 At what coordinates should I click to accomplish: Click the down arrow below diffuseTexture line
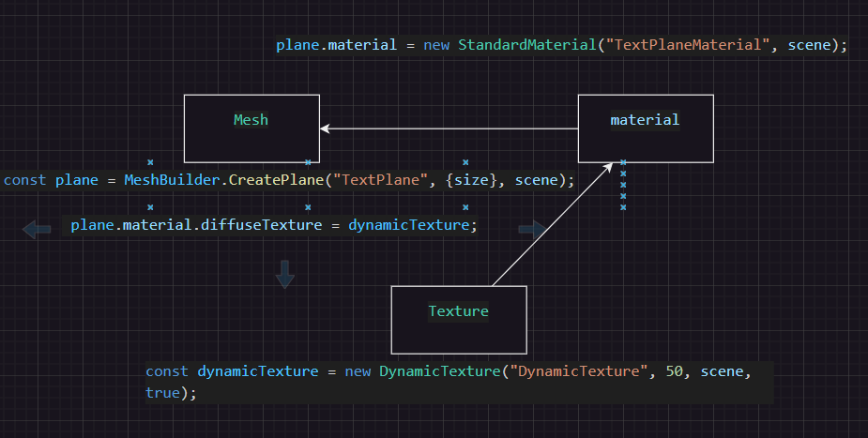click(285, 274)
